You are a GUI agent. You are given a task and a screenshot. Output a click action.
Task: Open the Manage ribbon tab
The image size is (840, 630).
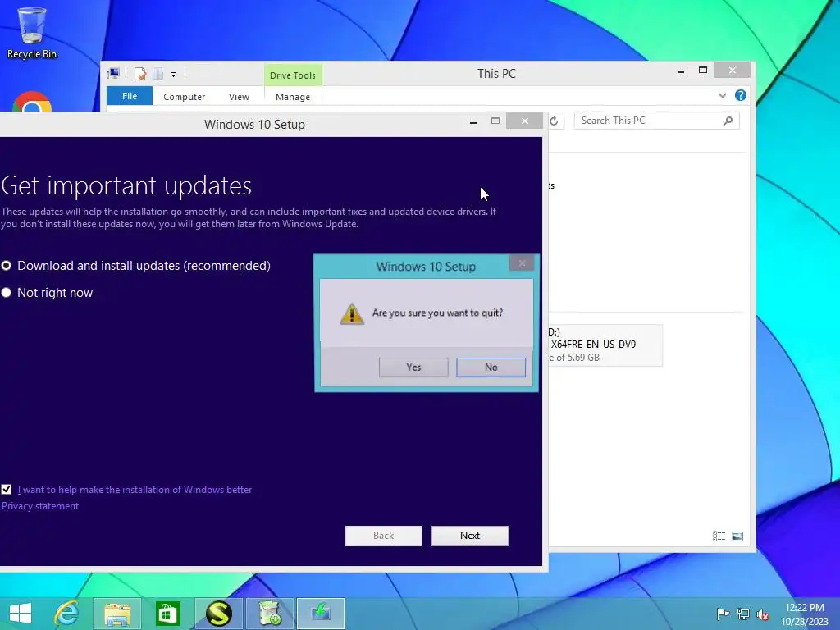click(x=293, y=97)
